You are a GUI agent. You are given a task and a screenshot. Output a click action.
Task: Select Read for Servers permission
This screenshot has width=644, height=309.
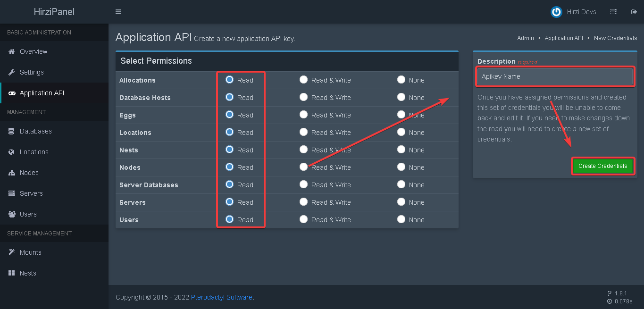(230, 202)
